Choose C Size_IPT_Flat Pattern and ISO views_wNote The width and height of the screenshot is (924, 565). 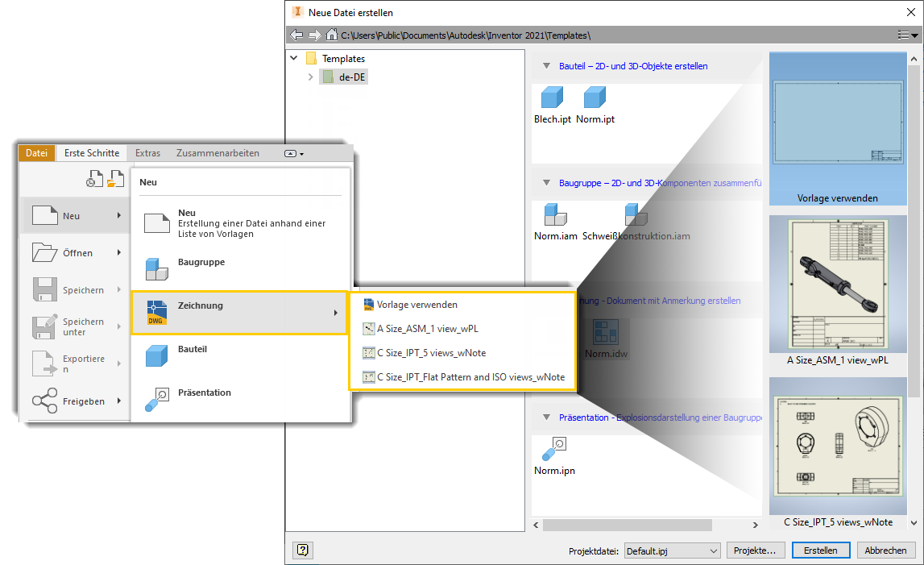tap(462, 377)
